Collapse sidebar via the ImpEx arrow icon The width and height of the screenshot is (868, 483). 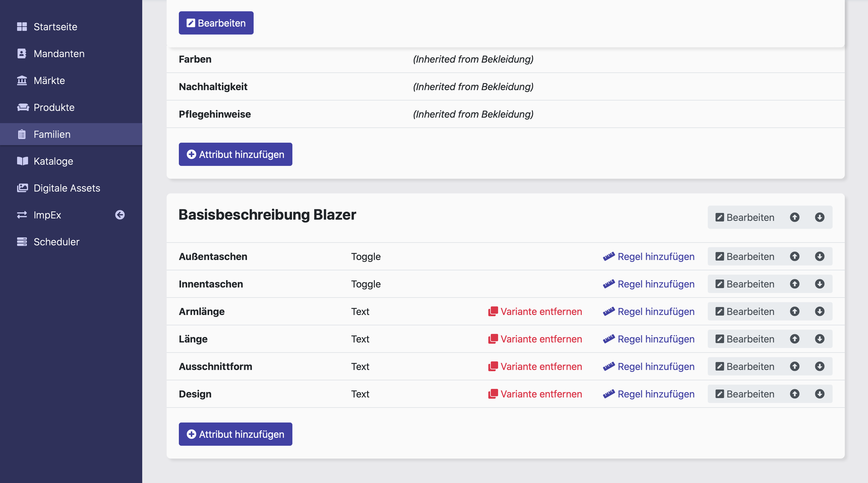tap(120, 215)
